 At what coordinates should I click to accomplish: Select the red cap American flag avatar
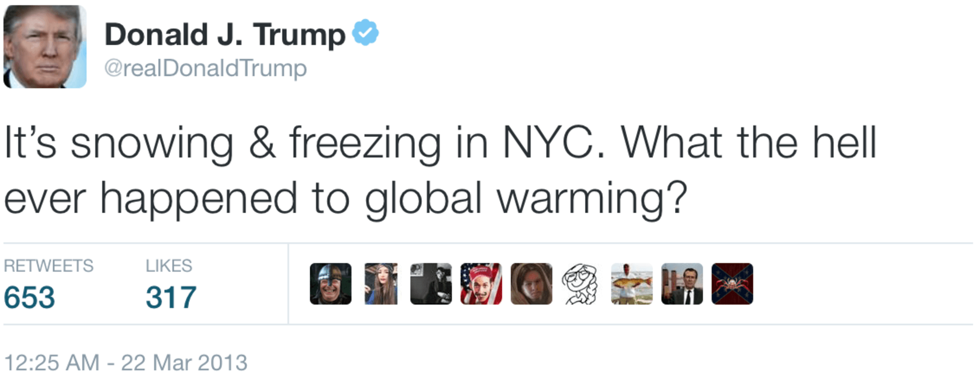(x=481, y=284)
